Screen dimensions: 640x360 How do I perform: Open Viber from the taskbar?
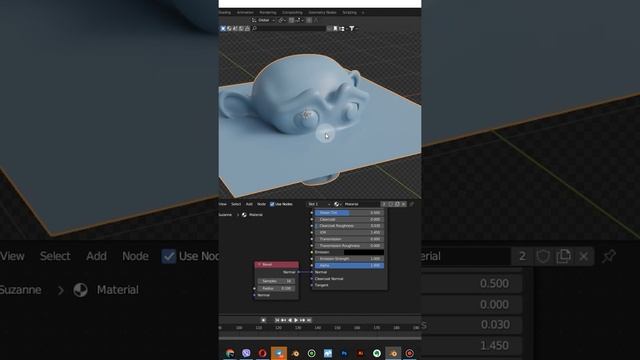coord(246,353)
